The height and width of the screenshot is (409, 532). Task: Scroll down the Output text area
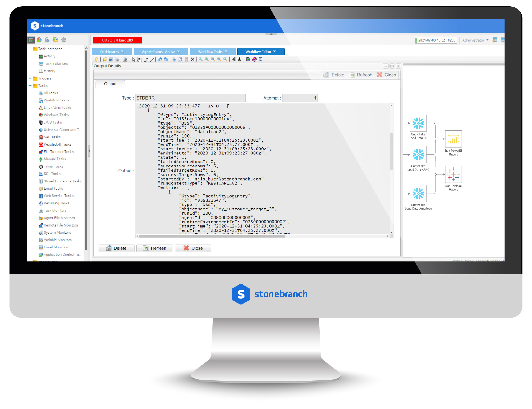[391, 234]
